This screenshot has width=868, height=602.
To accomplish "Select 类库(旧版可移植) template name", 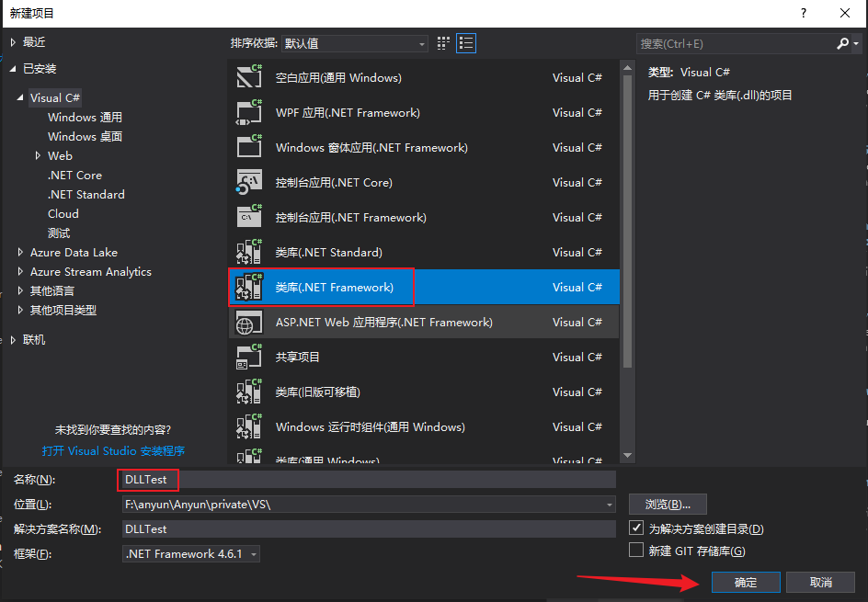I will tap(318, 392).
